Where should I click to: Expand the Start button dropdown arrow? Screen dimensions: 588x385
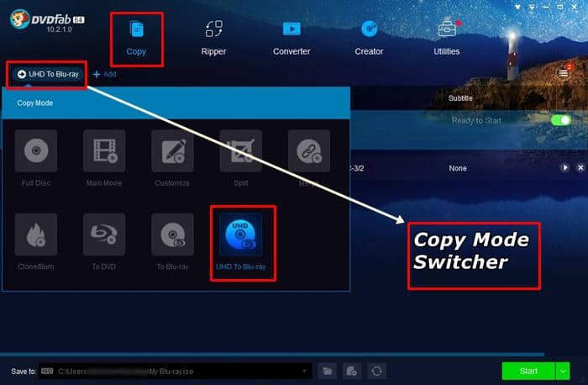563,371
